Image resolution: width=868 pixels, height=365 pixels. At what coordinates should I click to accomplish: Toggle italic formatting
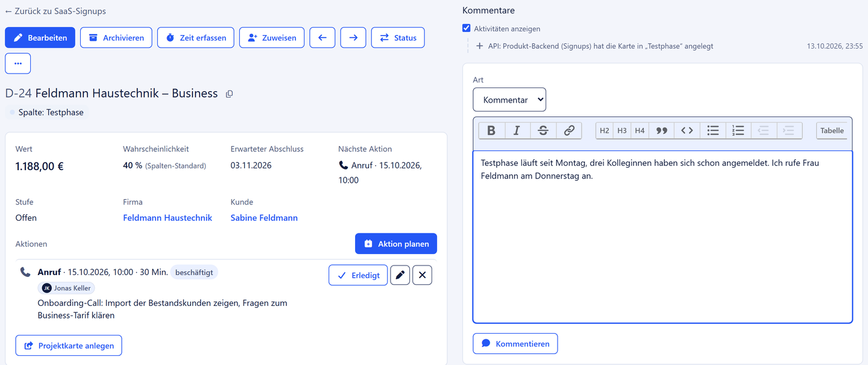(x=517, y=130)
